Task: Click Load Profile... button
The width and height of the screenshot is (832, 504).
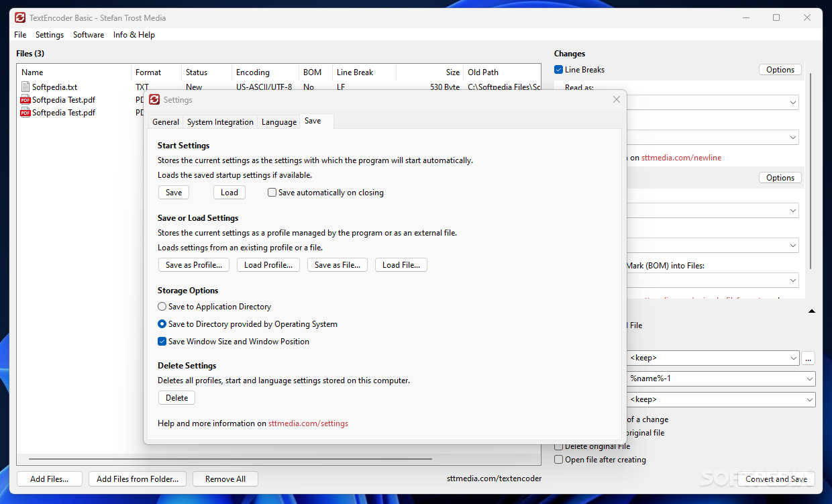Action: click(x=268, y=265)
